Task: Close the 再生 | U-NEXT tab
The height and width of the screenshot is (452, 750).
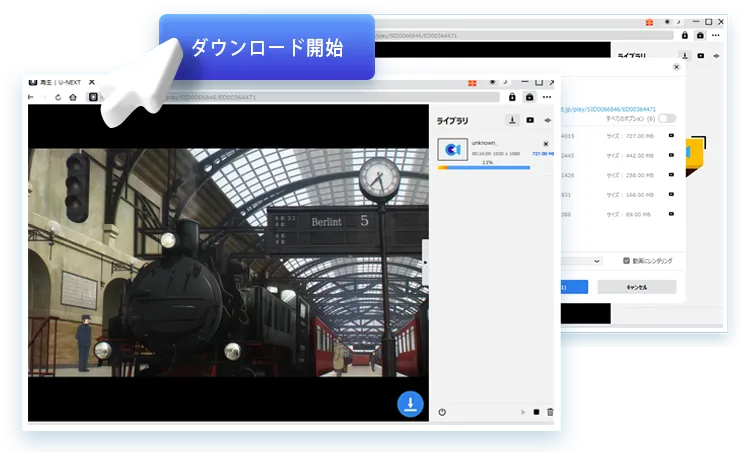Action: tap(92, 82)
